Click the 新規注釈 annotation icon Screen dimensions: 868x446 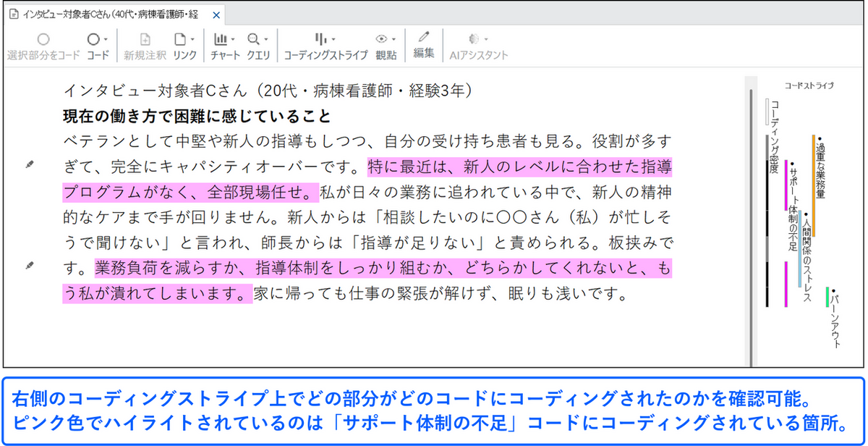point(145,39)
